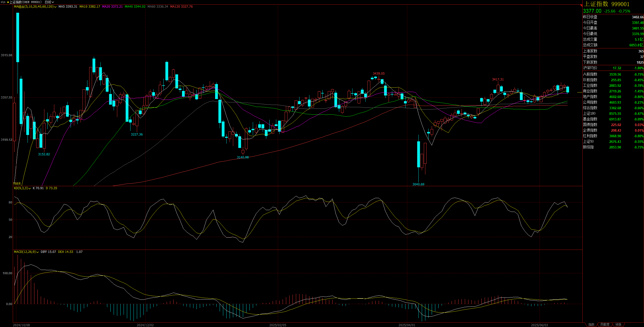Open the MACD(12,26,9) parameter dropdown

37,252
